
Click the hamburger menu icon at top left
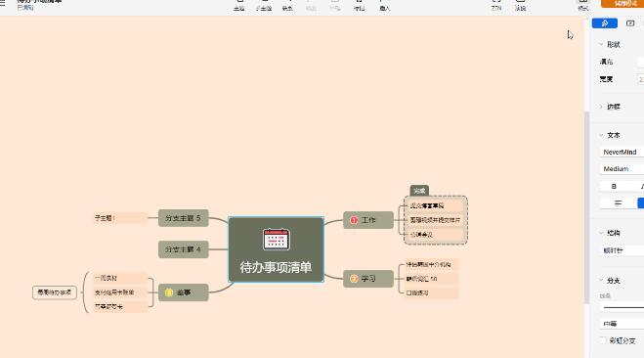coord(2,3)
